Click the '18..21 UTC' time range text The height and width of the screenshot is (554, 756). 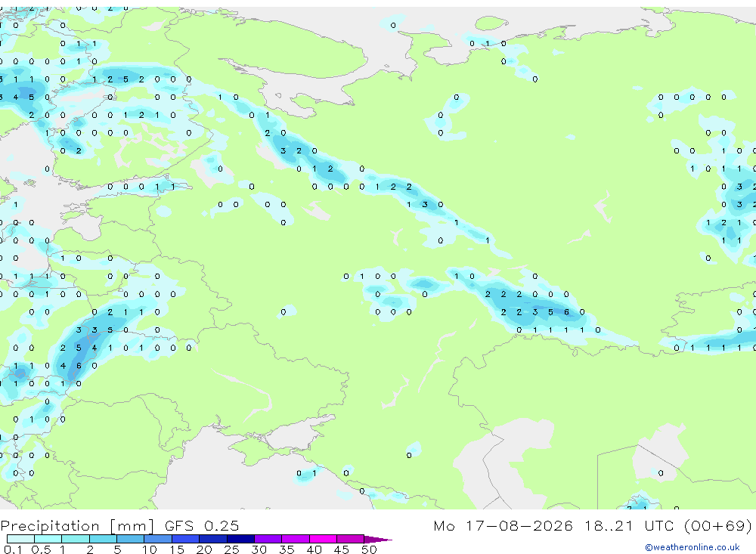[x=631, y=525]
